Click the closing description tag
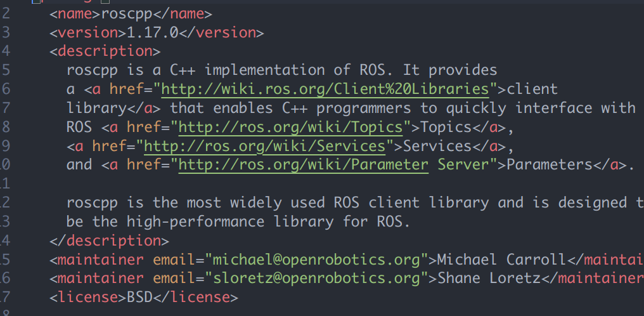 [109, 240]
